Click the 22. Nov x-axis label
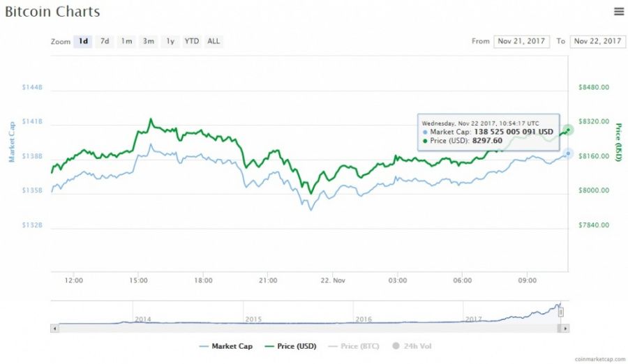 pyautogui.click(x=333, y=280)
